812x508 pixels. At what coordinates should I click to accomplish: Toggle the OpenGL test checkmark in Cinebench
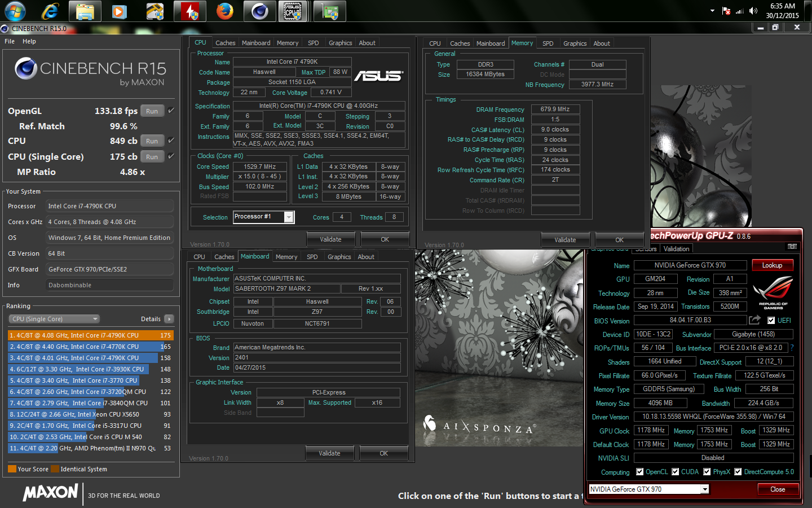point(171,111)
